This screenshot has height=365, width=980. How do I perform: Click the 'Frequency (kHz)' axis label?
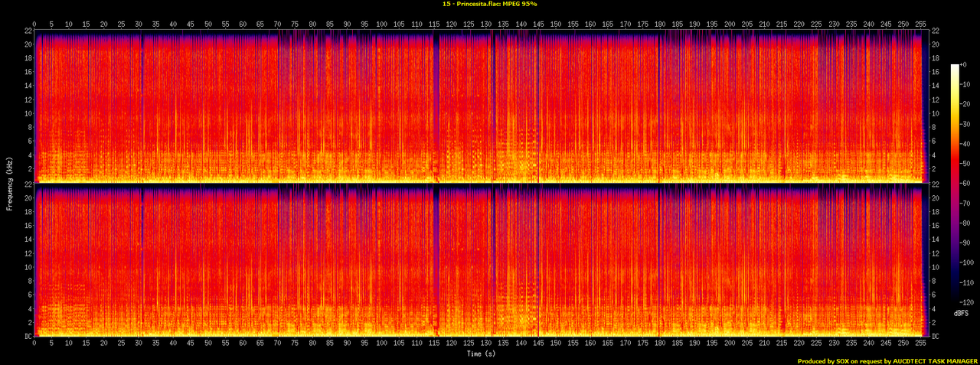tap(8, 182)
